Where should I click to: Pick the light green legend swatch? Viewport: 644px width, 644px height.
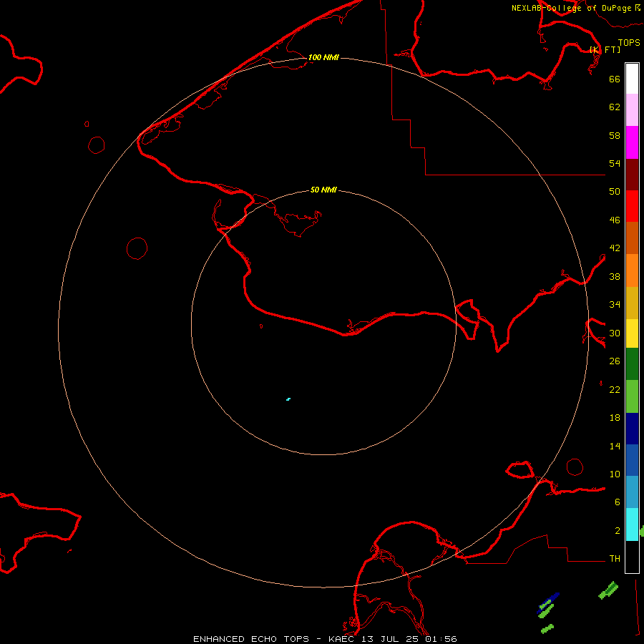pyautogui.click(x=632, y=396)
